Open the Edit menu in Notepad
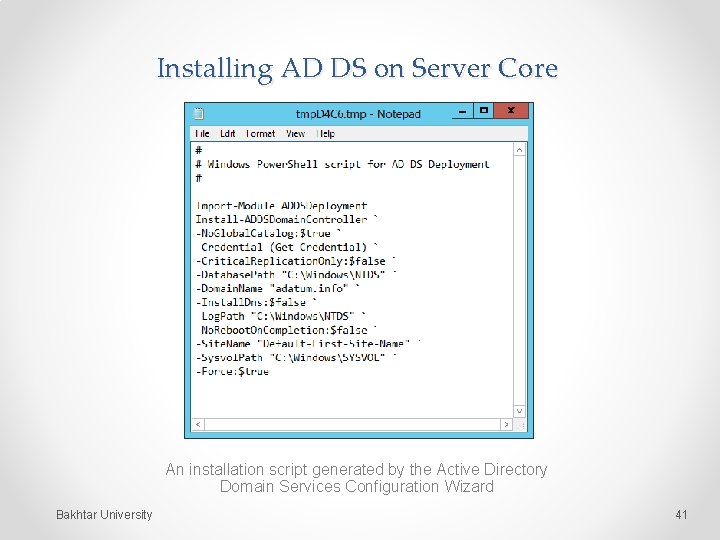The height and width of the screenshot is (540, 720). pos(228,134)
